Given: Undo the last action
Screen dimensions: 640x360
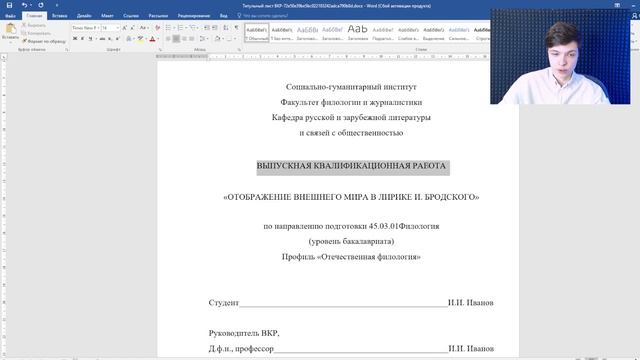Looking at the screenshot, I should click(24, 5).
